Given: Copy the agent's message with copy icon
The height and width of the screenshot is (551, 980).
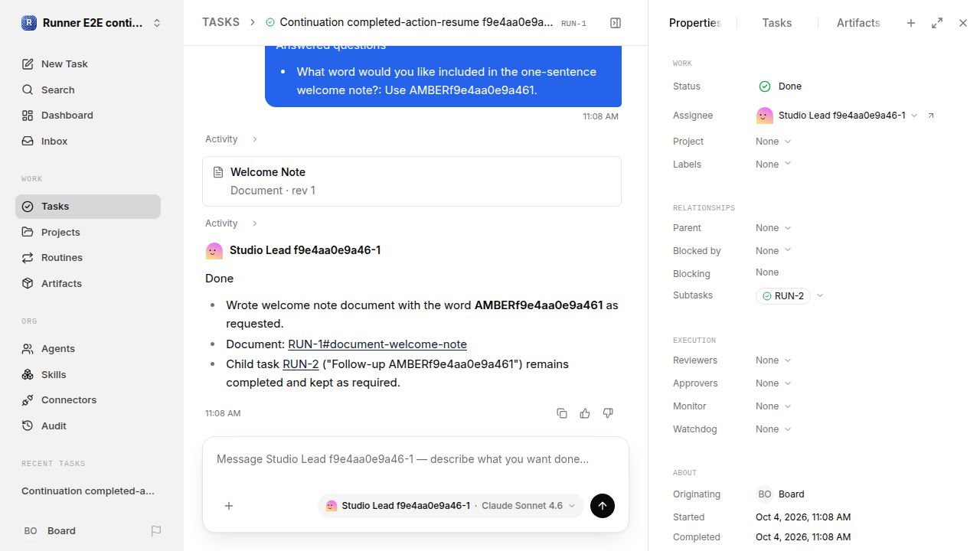Looking at the screenshot, I should 562,413.
